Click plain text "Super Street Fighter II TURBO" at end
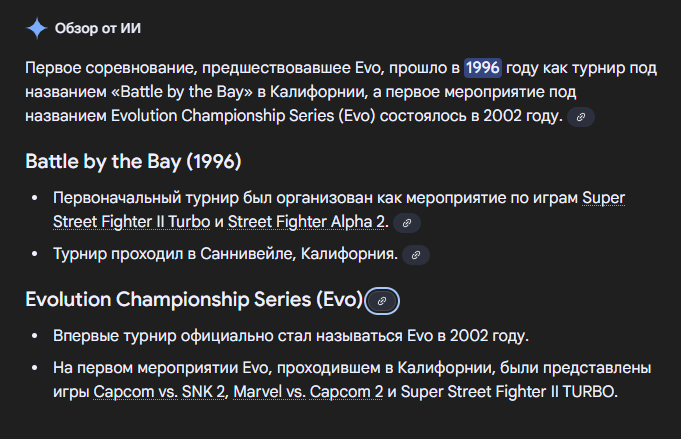Viewport: 681px width, 439px height. 510,392
